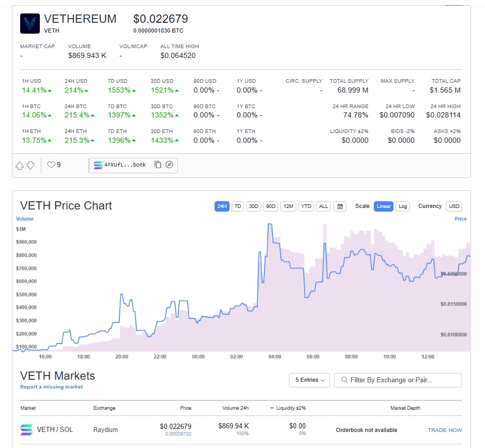This screenshot has height=448, width=485.
Task: Expand the 5 Entries dropdown
Action: (309, 380)
